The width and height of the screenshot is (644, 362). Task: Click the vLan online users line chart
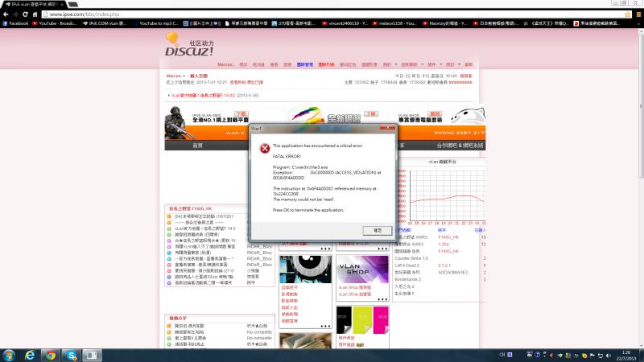[448, 196]
